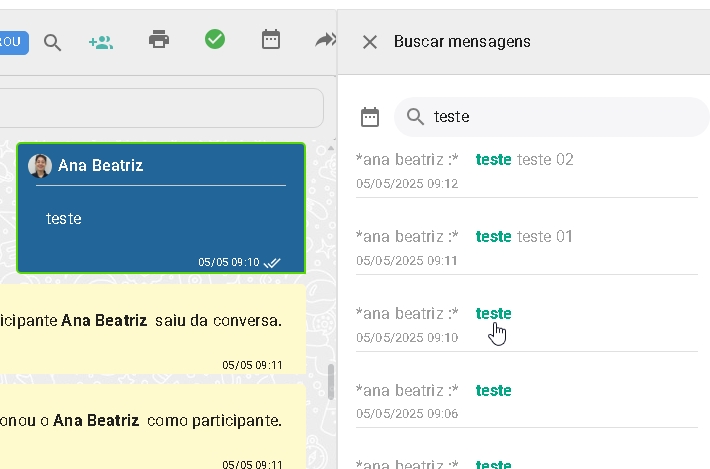
Task: Click the chat scrollbar thumb
Action: tap(331, 382)
